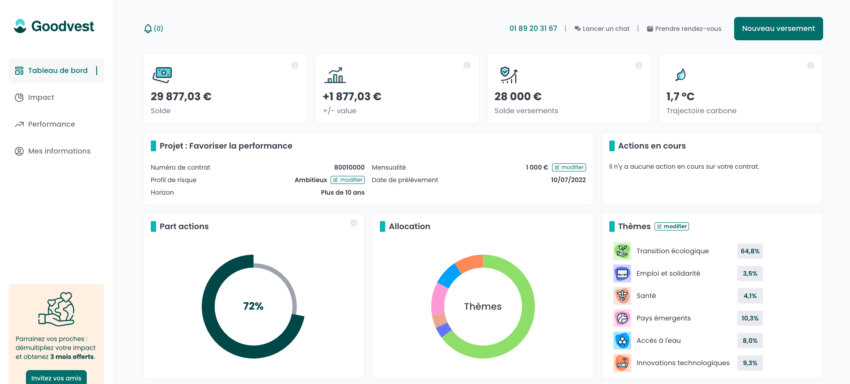The width and height of the screenshot is (850, 384).
Task: Click the Santé theme icon
Action: click(x=622, y=296)
